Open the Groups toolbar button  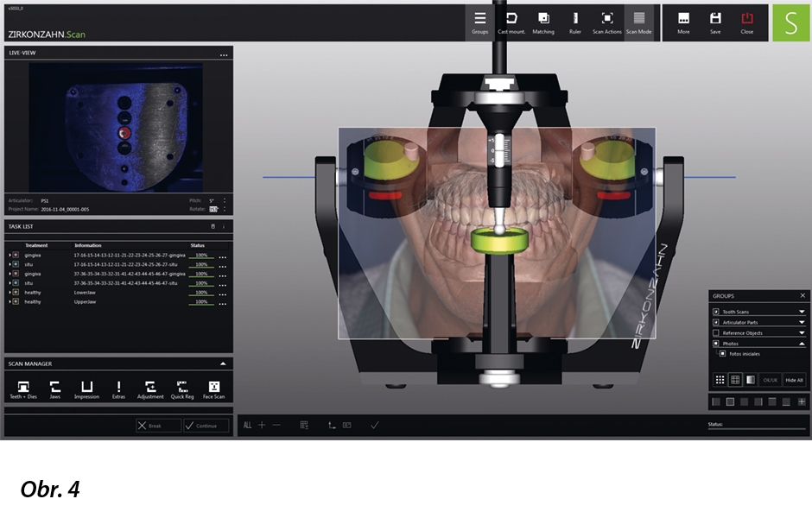[x=479, y=23]
